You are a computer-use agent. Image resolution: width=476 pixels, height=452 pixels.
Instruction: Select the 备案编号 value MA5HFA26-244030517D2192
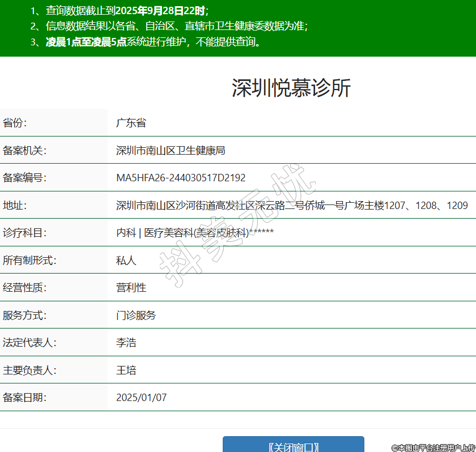click(181, 178)
